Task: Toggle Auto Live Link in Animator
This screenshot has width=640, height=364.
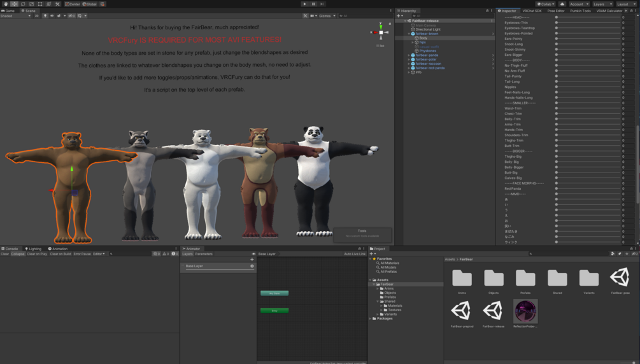Action: click(355, 254)
